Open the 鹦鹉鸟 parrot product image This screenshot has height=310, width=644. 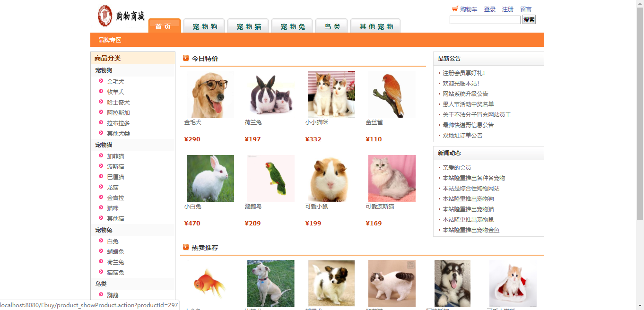pyautogui.click(x=271, y=179)
